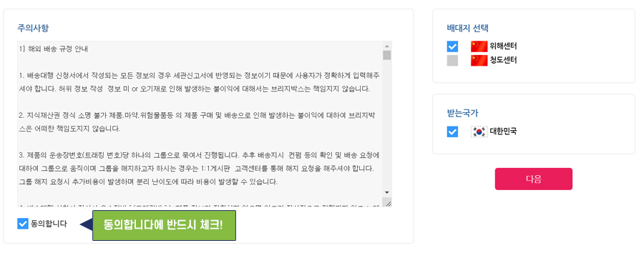The image size is (644, 258).
Task: Click the 위해센터 China flag icon
Action: pyautogui.click(x=479, y=46)
